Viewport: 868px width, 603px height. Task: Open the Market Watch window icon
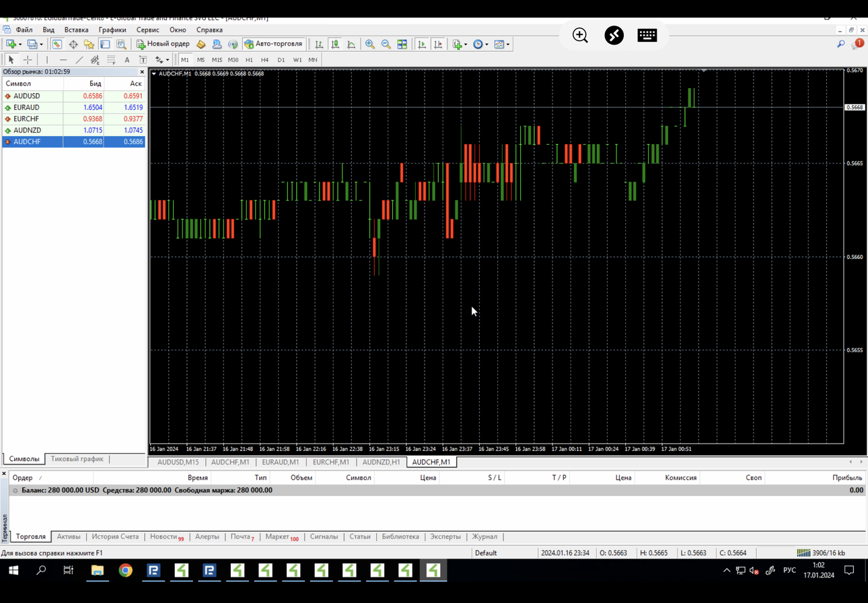(x=57, y=44)
